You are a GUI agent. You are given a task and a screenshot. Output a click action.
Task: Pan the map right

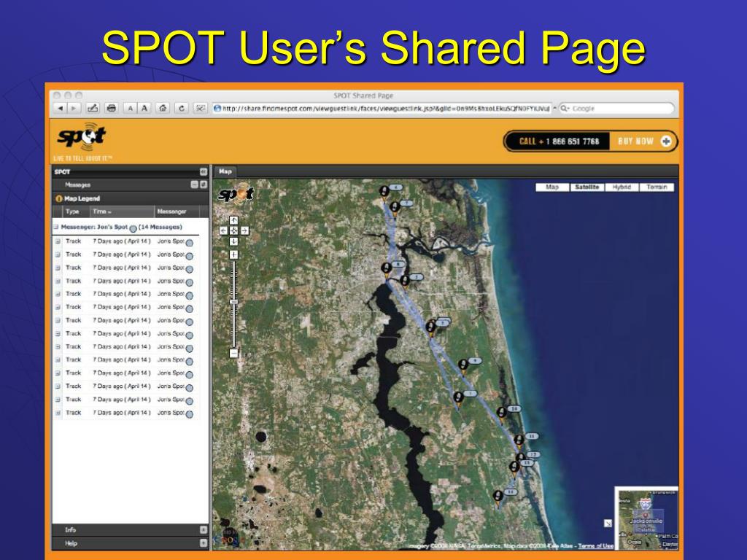(244, 231)
